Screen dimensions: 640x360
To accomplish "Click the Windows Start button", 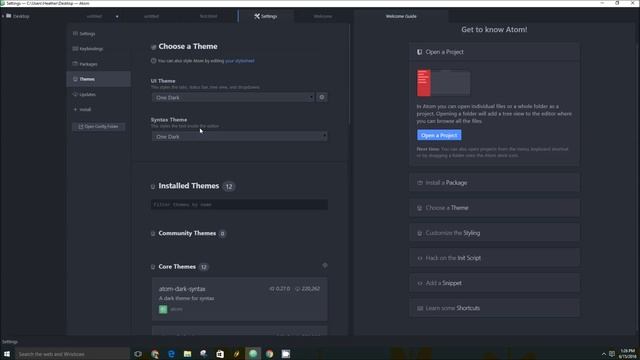I will (7, 354).
